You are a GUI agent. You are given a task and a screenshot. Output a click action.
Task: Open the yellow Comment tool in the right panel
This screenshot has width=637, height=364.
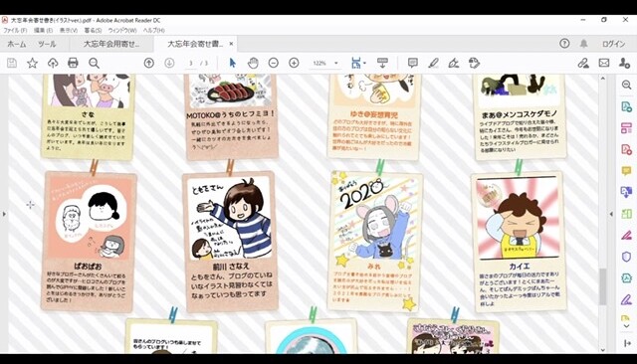[x=626, y=171]
